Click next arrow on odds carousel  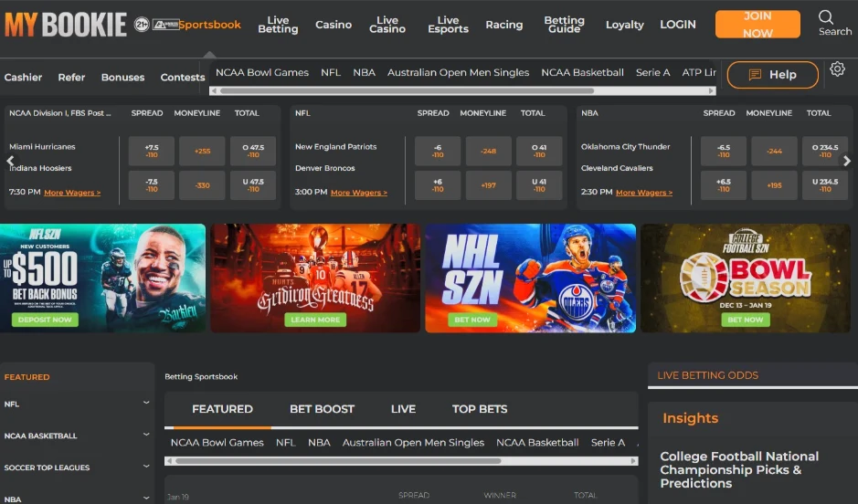(x=847, y=161)
